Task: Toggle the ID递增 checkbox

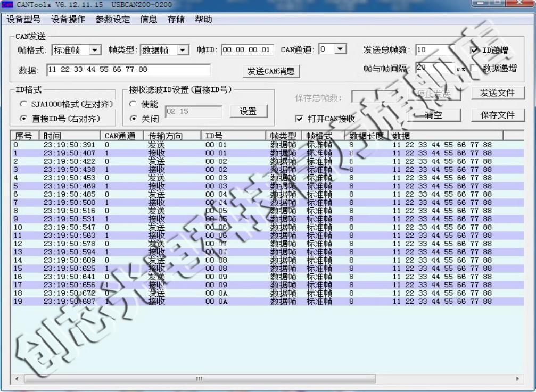Action: point(475,51)
